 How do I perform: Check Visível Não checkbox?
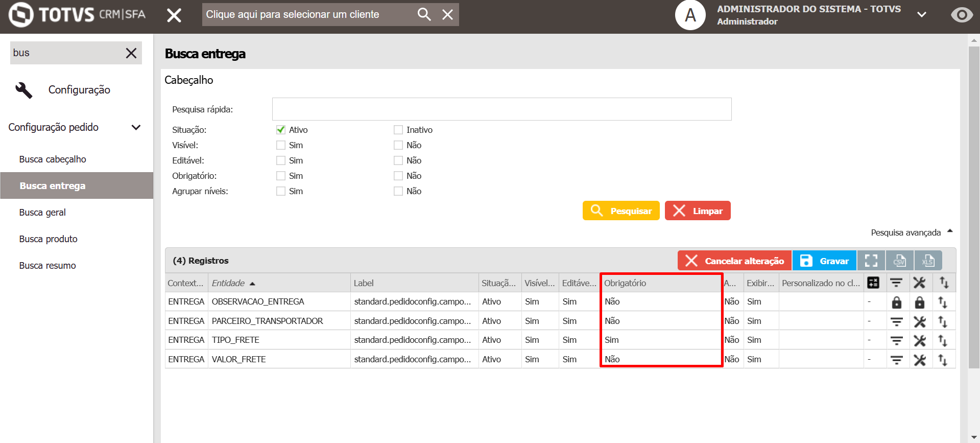pos(398,145)
